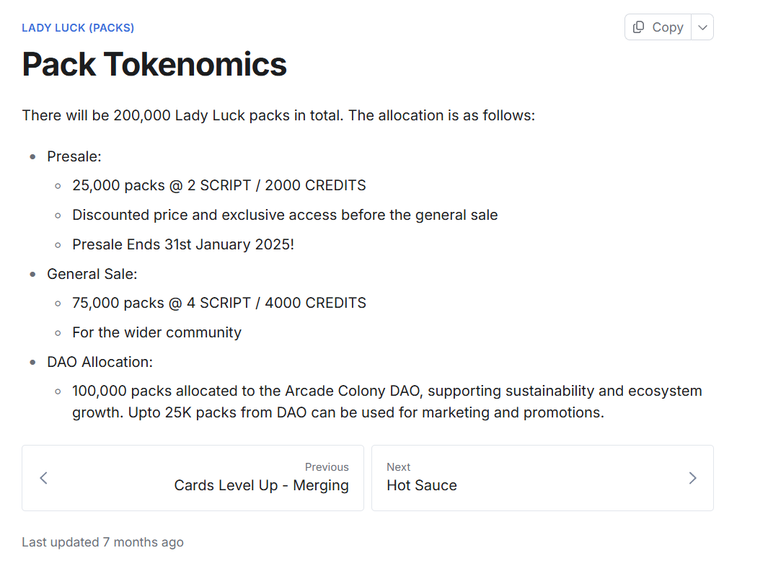Open the Hot Sauce next page
The width and height of the screenshot is (768, 563).
[x=422, y=485]
